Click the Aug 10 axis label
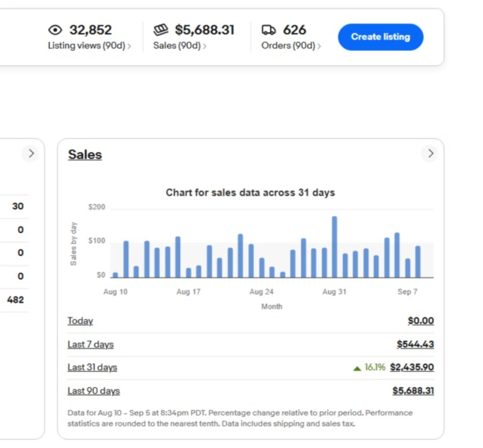The image size is (483, 448). pos(115,292)
